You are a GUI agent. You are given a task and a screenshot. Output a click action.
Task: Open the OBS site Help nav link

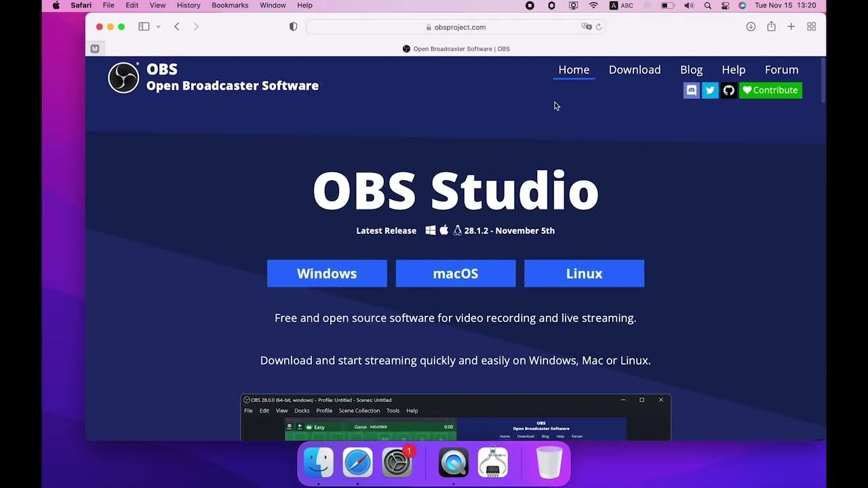tap(733, 70)
